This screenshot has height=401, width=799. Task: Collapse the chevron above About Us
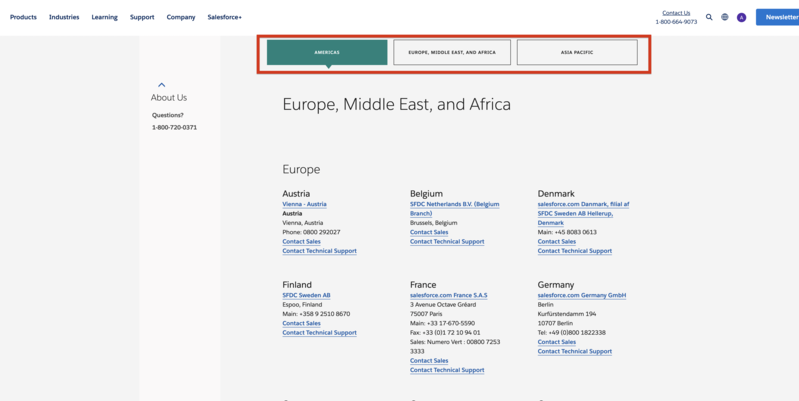[162, 85]
